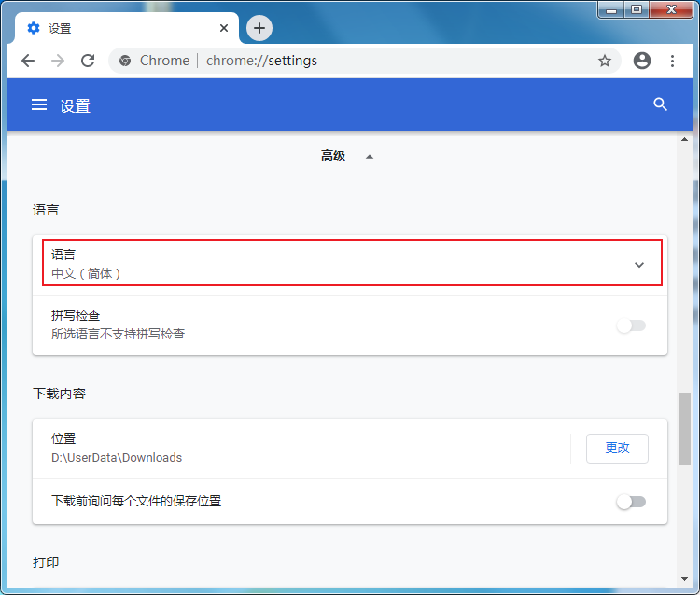Open a new tab with plus button
The image size is (700, 595).
pos(259,28)
